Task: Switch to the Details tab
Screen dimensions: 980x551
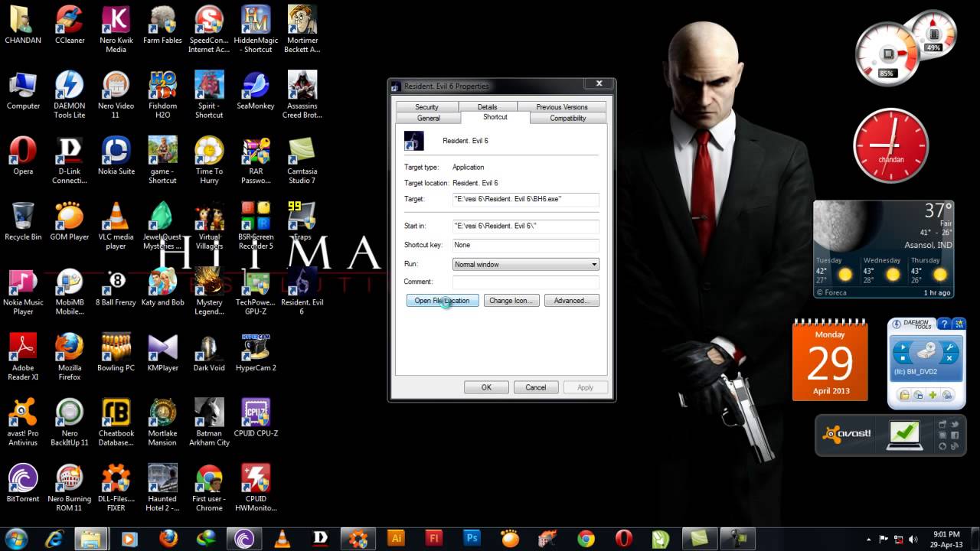Action: click(x=487, y=107)
